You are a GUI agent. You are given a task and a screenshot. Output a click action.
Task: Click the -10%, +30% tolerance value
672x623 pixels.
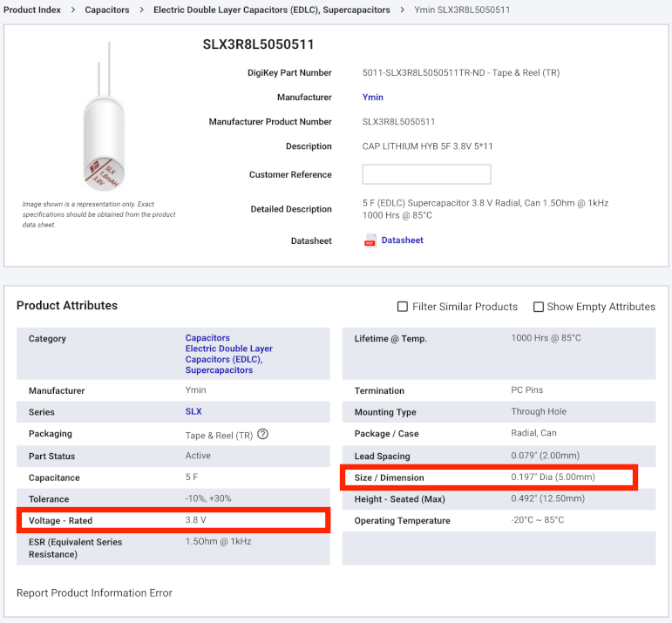[208, 498]
